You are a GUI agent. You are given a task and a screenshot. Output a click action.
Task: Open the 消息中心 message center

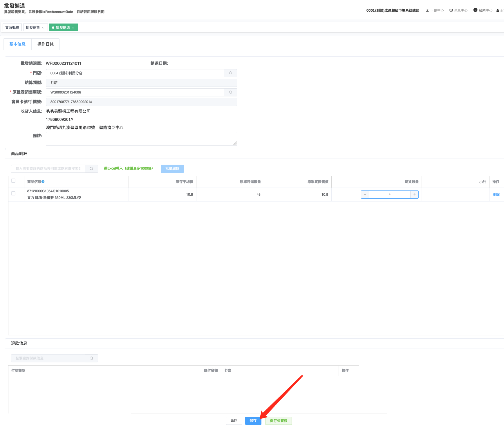(x=458, y=10)
